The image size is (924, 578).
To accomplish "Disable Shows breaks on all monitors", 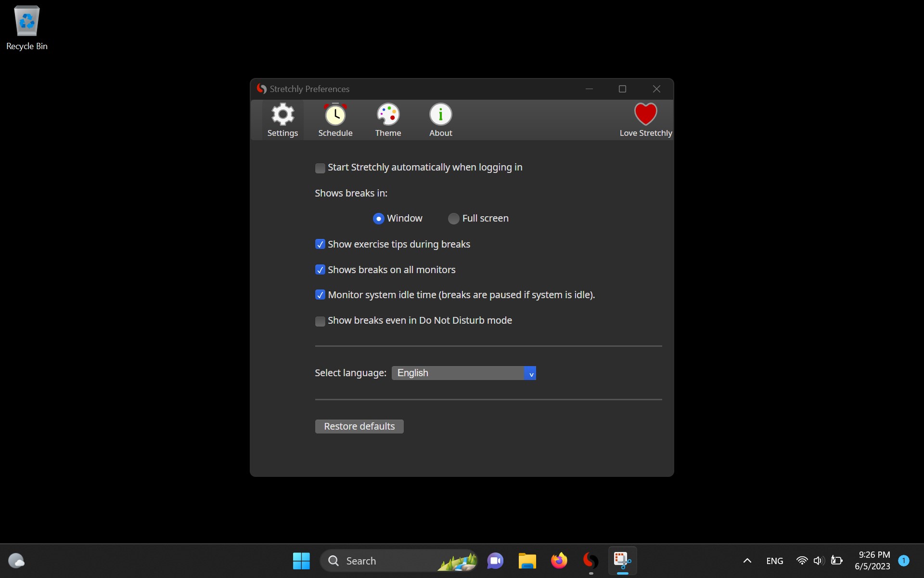I will [320, 270].
